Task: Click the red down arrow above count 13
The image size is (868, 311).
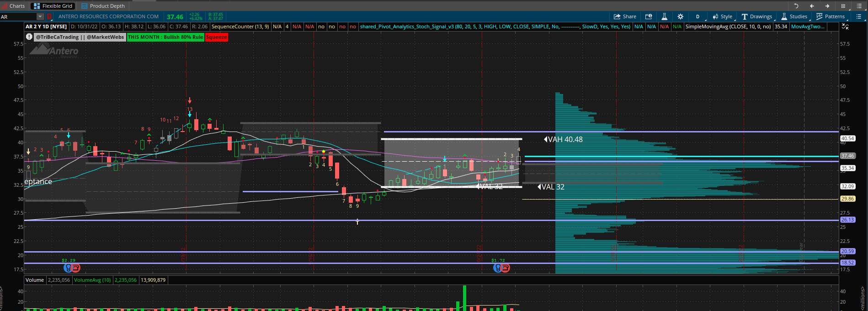Action: [x=190, y=100]
